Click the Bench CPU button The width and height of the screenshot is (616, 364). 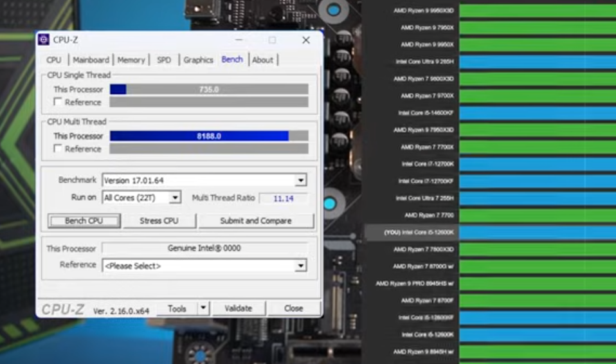(84, 221)
